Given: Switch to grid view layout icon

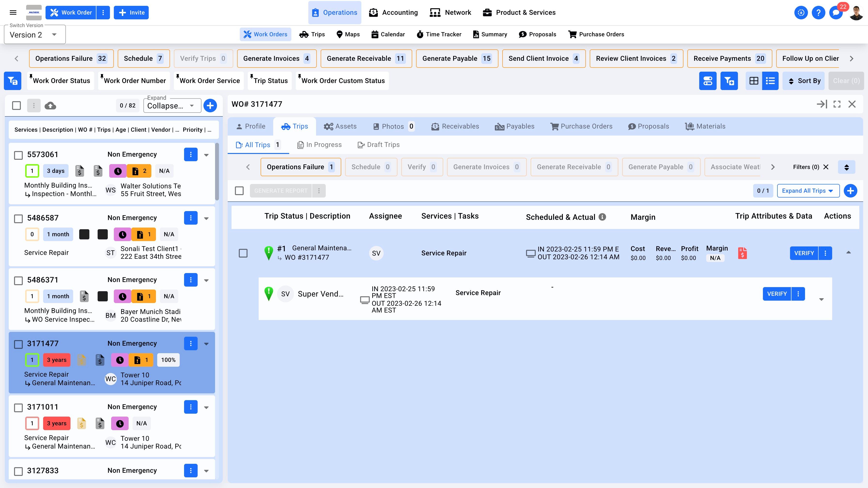Looking at the screenshot, I should (x=754, y=81).
